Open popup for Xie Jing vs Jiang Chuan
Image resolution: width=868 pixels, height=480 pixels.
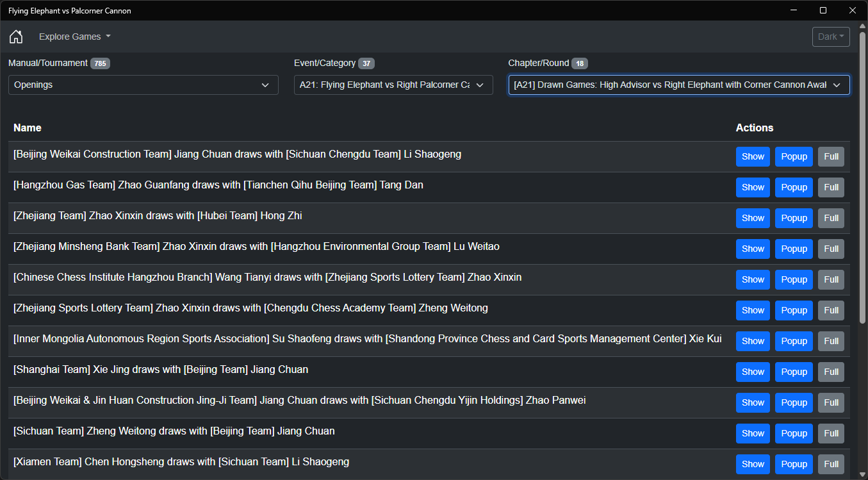click(794, 372)
